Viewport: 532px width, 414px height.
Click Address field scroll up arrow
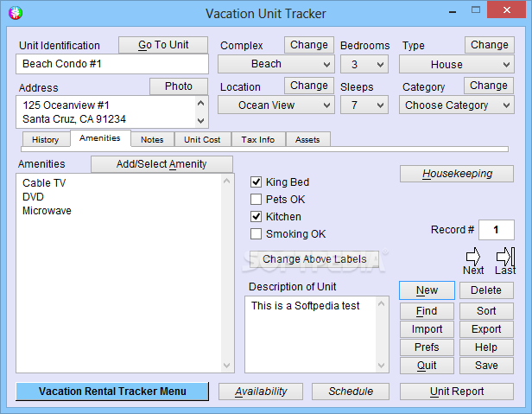pos(201,103)
